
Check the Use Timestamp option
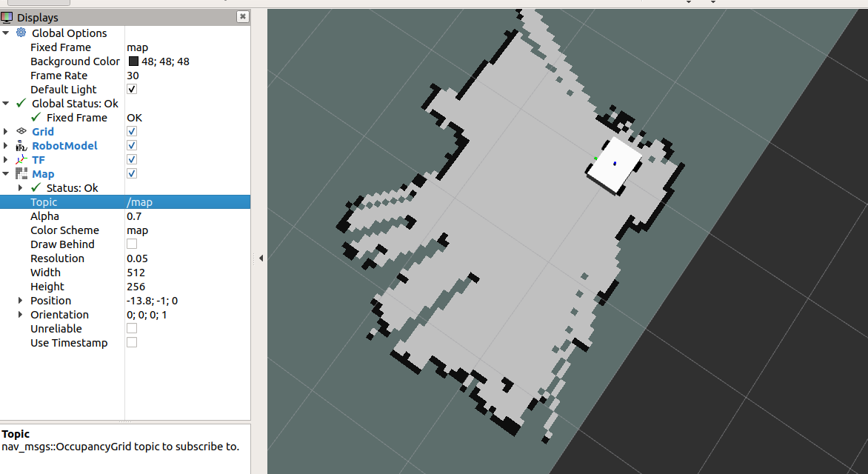(x=132, y=343)
